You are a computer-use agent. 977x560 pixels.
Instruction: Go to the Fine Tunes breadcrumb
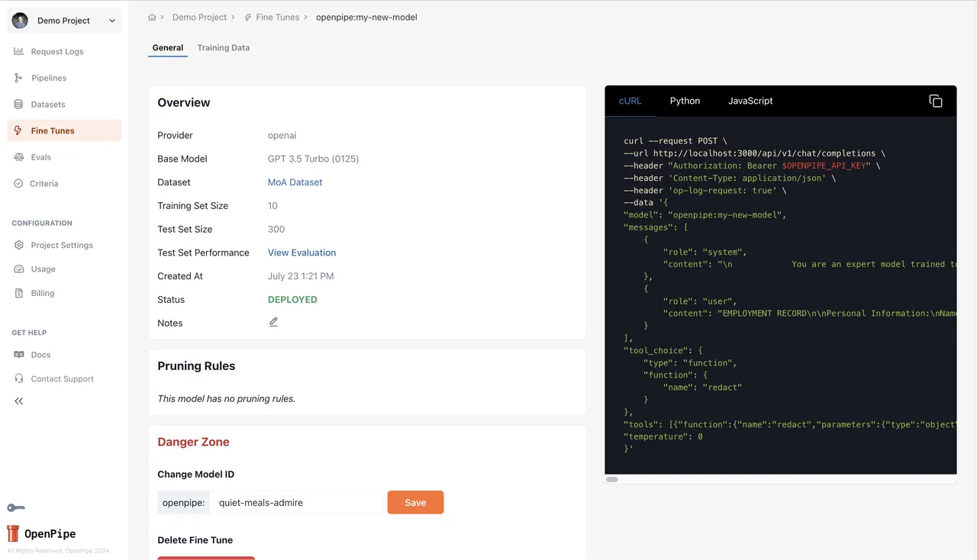[x=277, y=17]
